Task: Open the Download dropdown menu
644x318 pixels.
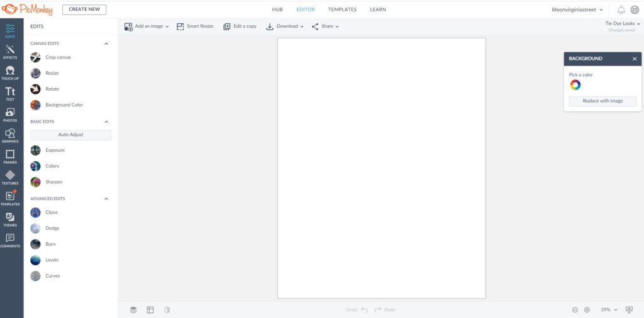Action: 285,26
